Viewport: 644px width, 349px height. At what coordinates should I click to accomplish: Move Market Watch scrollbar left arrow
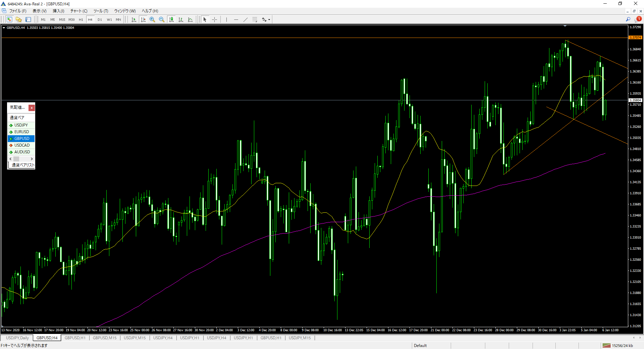tap(10, 159)
